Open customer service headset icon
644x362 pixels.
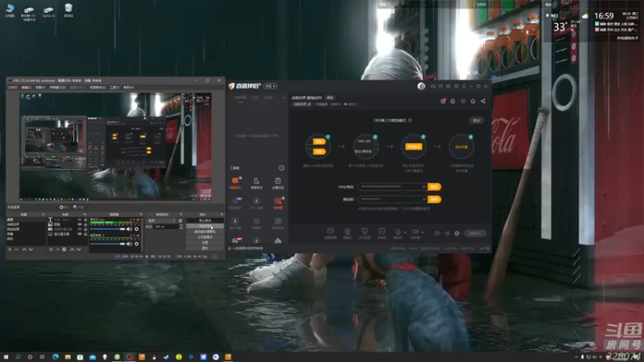click(x=433, y=86)
